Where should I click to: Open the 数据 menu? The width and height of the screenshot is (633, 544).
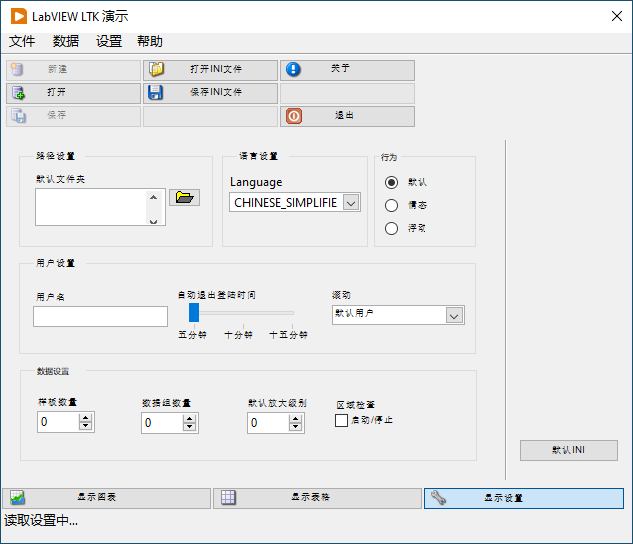[66, 41]
